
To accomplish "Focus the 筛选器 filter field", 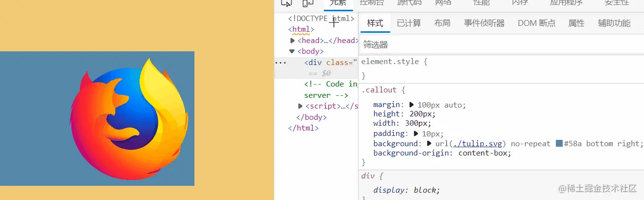I will pyautogui.click(x=501, y=45).
